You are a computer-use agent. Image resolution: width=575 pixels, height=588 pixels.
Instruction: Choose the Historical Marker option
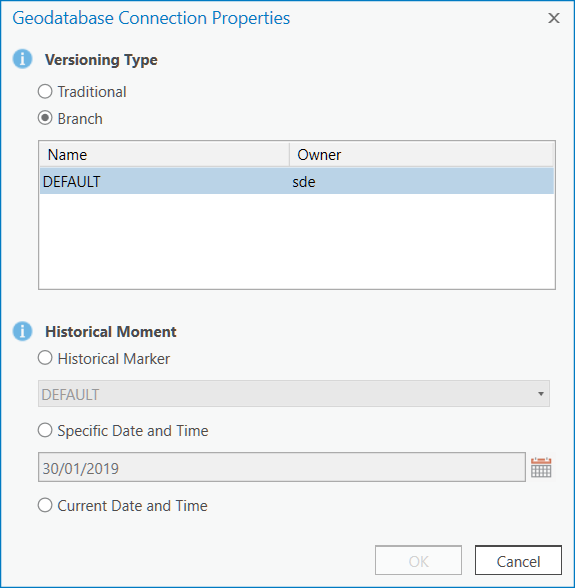(45, 358)
